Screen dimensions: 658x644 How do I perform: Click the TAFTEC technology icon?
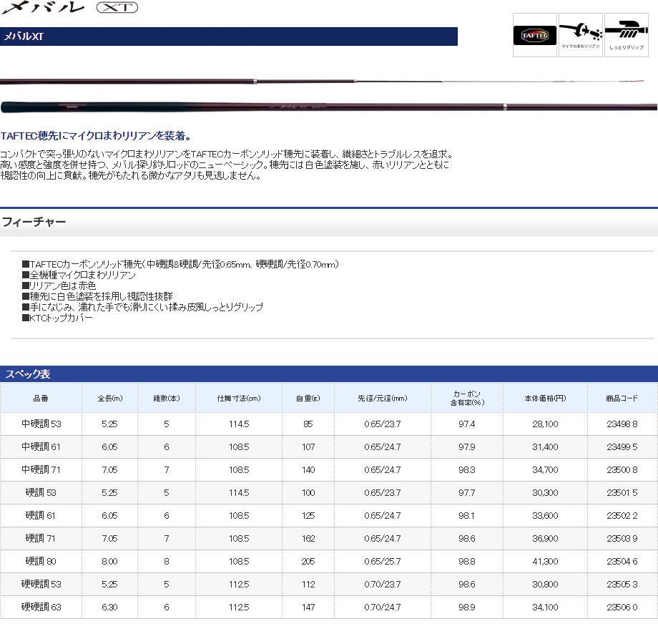coord(535,35)
